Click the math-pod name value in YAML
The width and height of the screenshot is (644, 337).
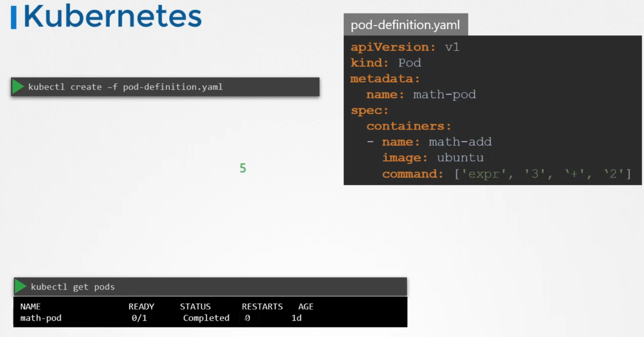(x=444, y=94)
